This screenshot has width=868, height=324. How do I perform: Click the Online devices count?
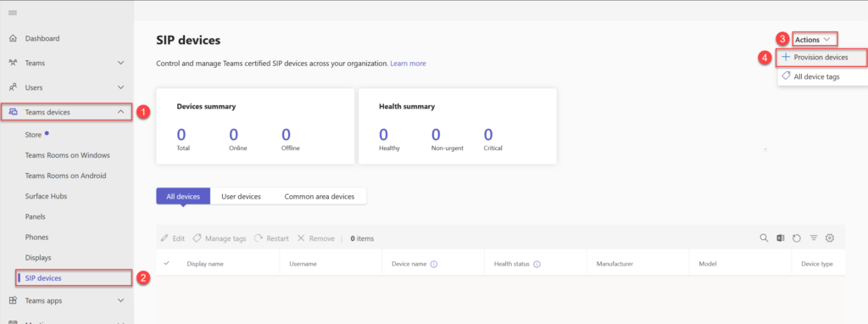234,134
